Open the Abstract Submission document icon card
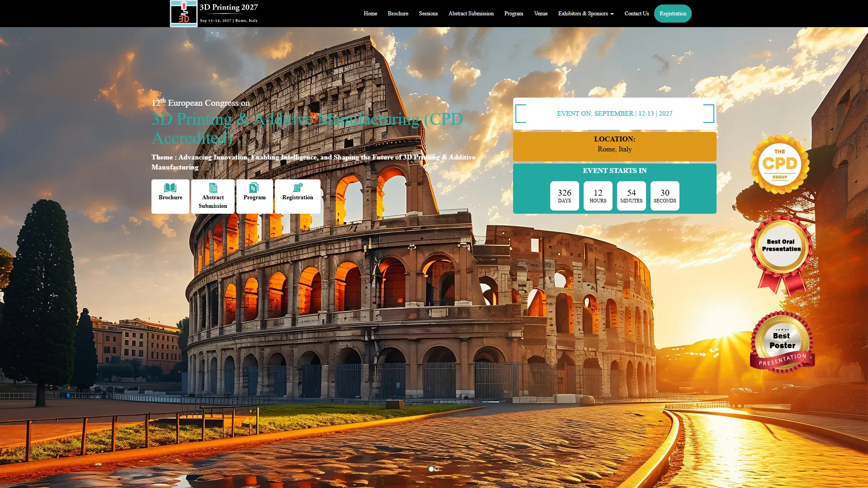The height and width of the screenshot is (488, 868). point(213,197)
